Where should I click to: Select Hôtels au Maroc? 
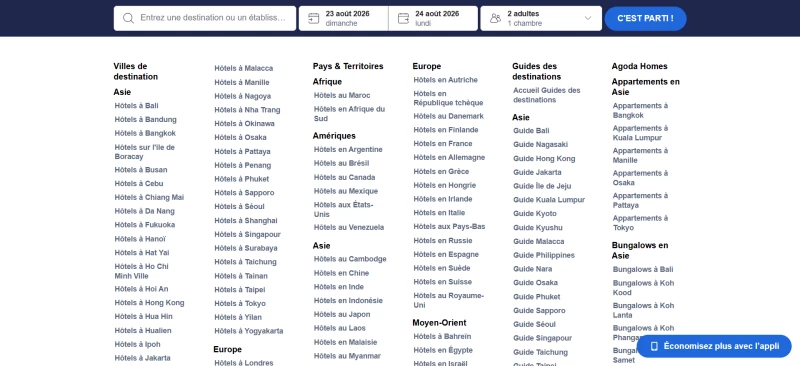[342, 95]
